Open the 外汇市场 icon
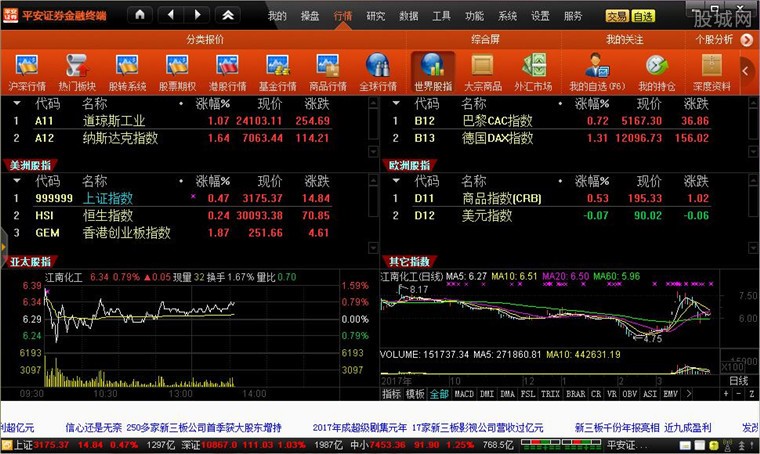 tap(533, 73)
